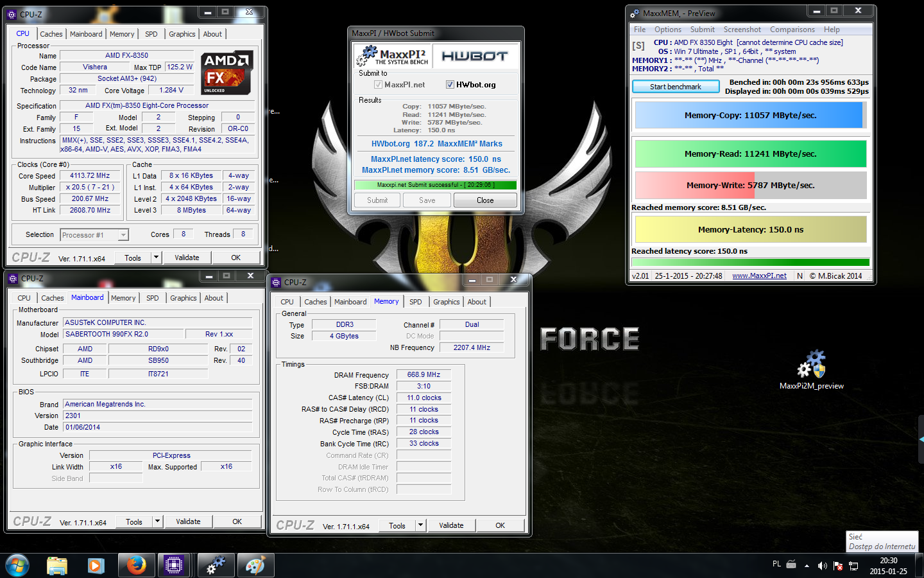Click the NB Frequency 2207.4 MHz value
This screenshot has width=924, height=578.
472,347
